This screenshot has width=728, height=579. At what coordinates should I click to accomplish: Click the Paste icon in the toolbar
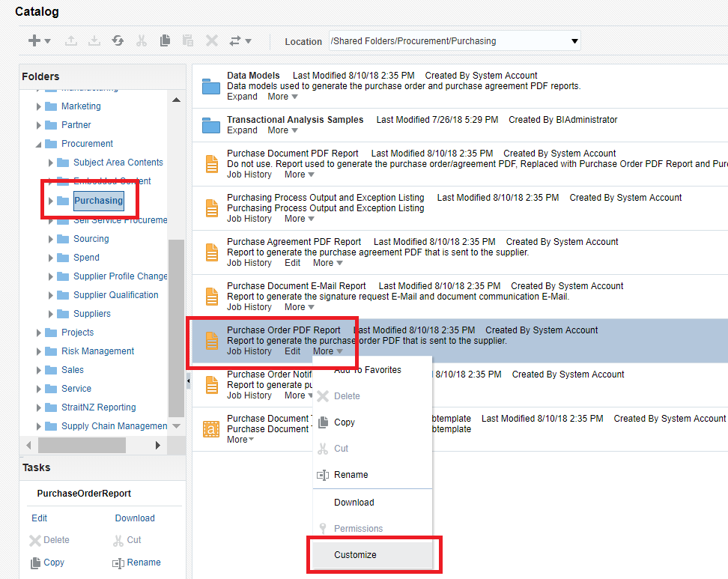click(x=188, y=40)
